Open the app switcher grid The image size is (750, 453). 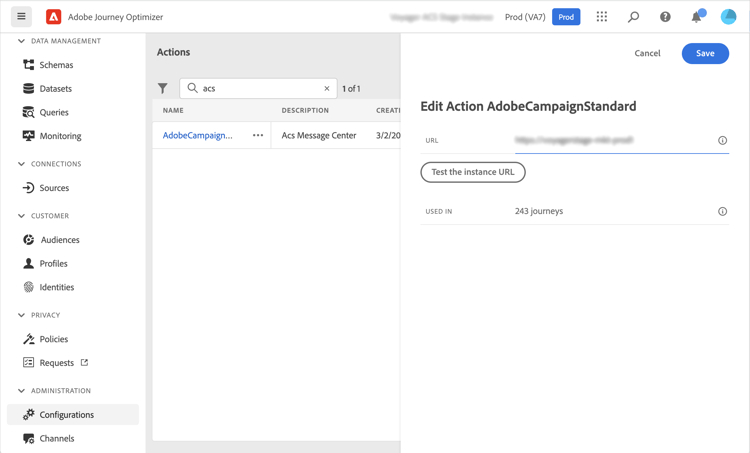602,17
